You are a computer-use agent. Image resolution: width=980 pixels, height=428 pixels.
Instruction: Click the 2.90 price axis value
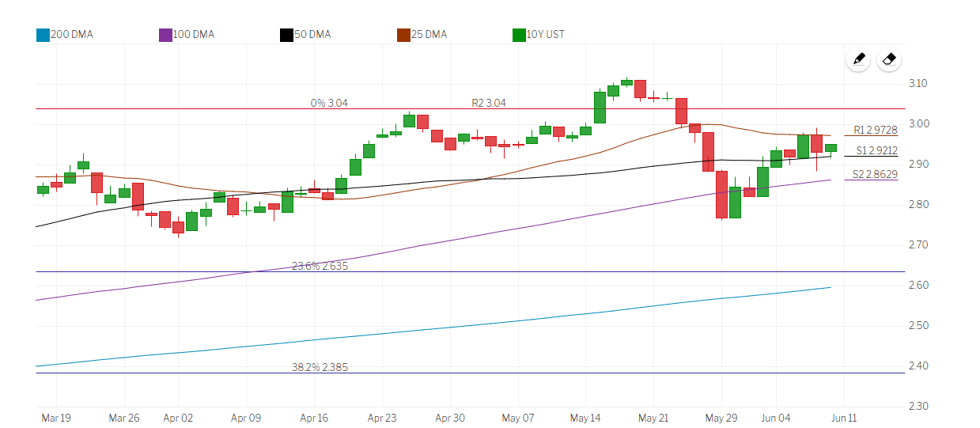918,165
